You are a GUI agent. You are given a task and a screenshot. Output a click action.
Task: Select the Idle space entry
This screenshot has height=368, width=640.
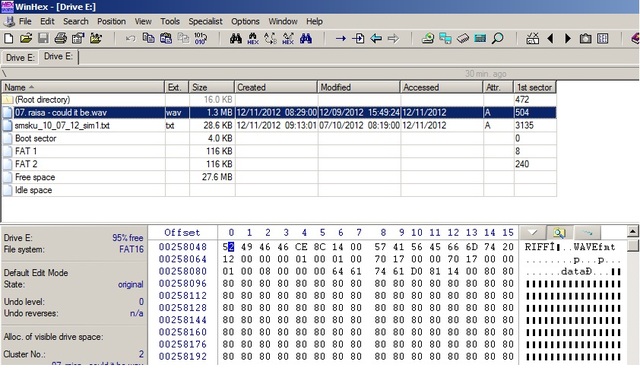pyautogui.click(x=279, y=190)
